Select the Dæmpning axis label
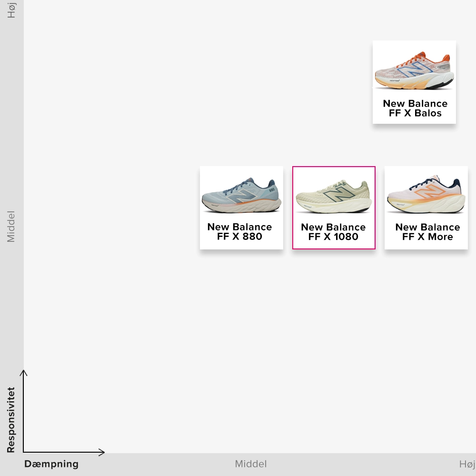 (x=51, y=464)
